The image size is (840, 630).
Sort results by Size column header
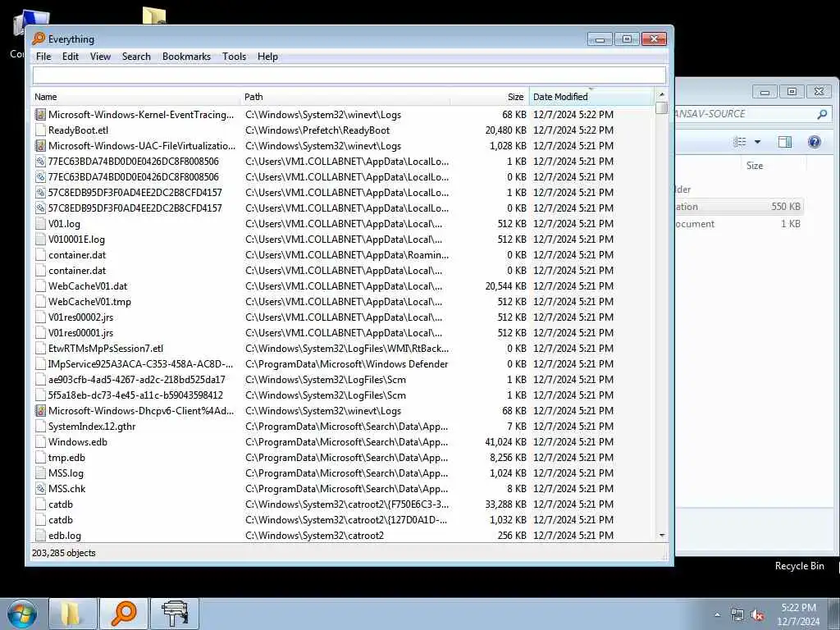click(x=490, y=97)
